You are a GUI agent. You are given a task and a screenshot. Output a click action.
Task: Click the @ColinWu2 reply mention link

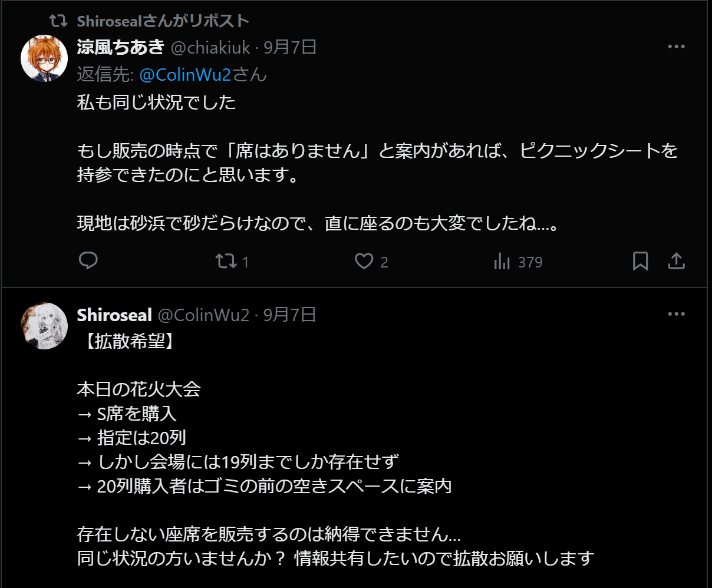tap(185, 75)
